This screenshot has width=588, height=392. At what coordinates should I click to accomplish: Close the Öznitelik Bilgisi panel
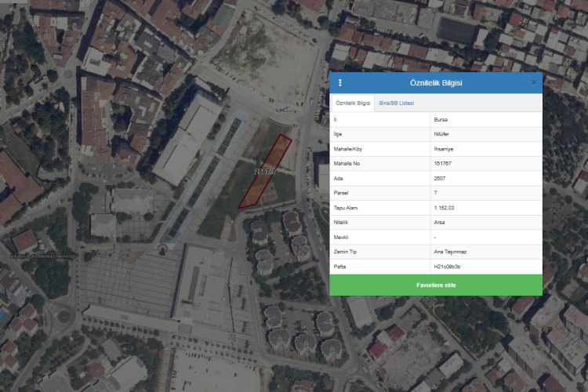point(534,82)
